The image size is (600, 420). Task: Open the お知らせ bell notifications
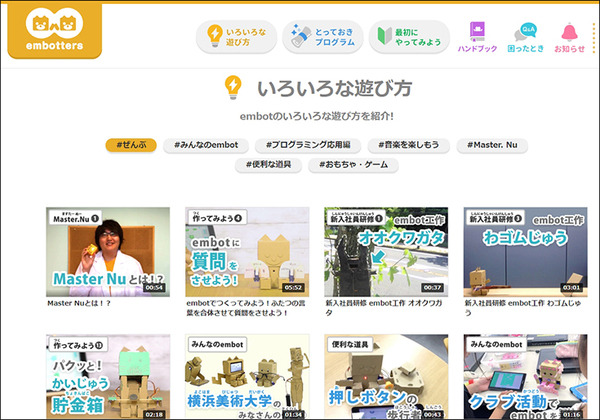(x=569, y=38)
